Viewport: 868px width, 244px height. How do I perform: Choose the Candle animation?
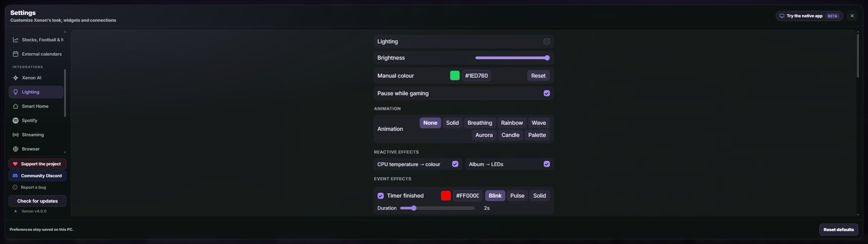[510, 135]
